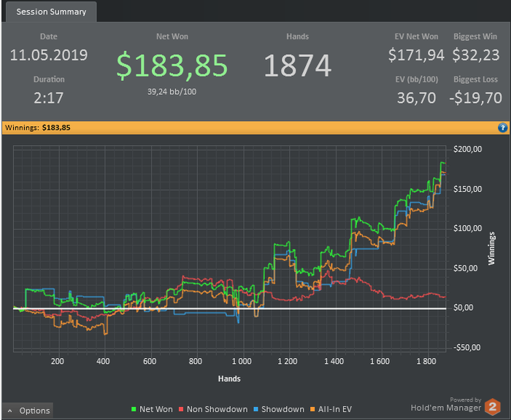This screenshot has height=420, width=511.
Task: Click the $150,00 axis label
Action: pyautogui.click(x=467, y=189)
